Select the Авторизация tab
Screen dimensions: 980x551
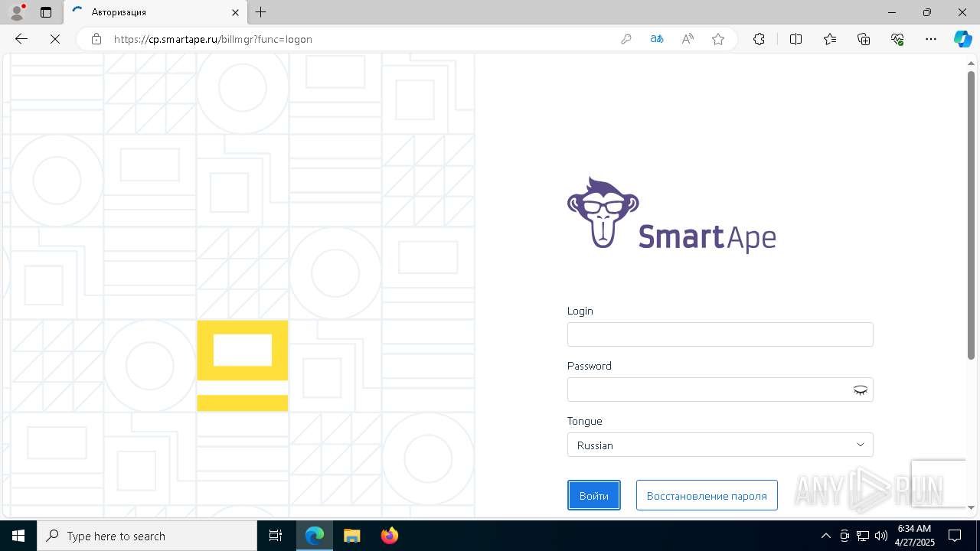pyautogui.click(x=155, y=12)
